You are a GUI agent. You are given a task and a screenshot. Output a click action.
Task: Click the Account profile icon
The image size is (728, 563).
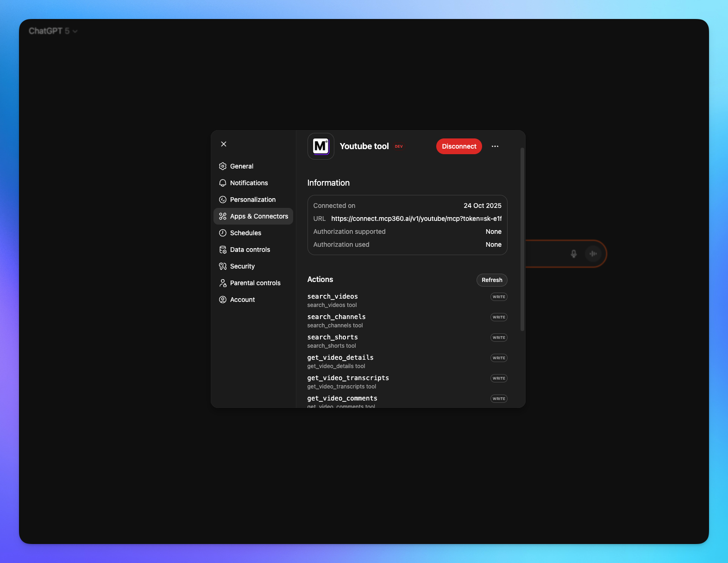click(223, 300)
